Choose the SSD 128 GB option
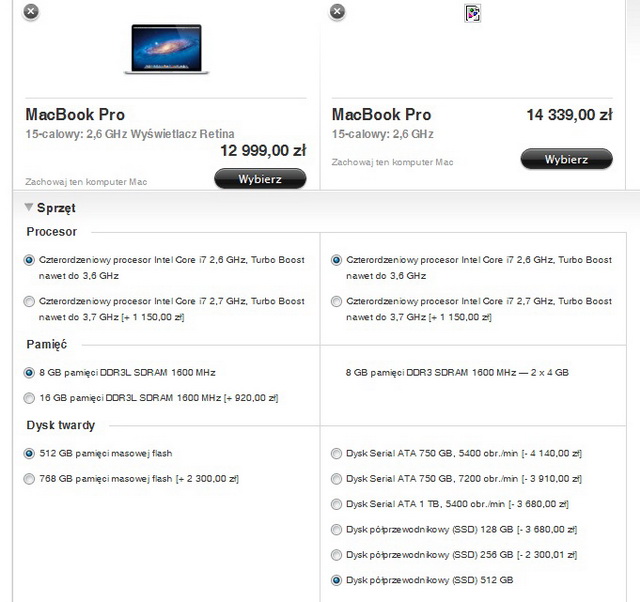The width and height of the screenshot is (640, 602). coord(336,529)
